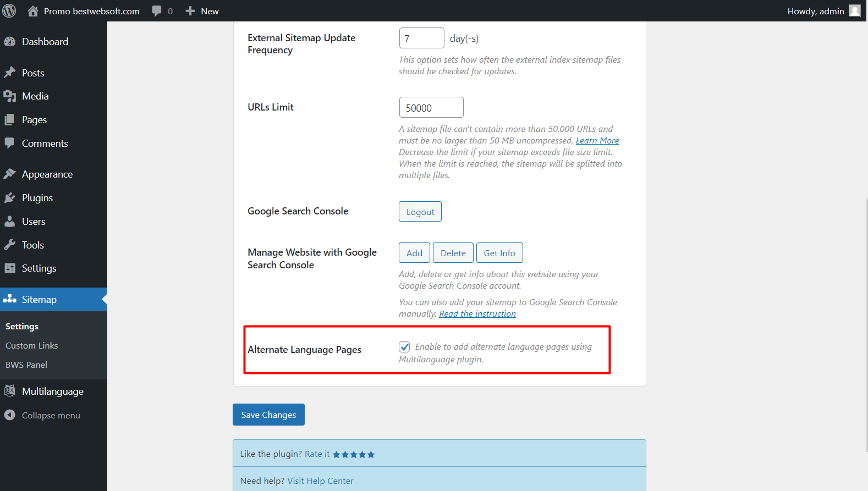This screenshot has width=868, height=491.
Task: Click the Delete website button
Action: pyautogui.click(x=453, y=253)
